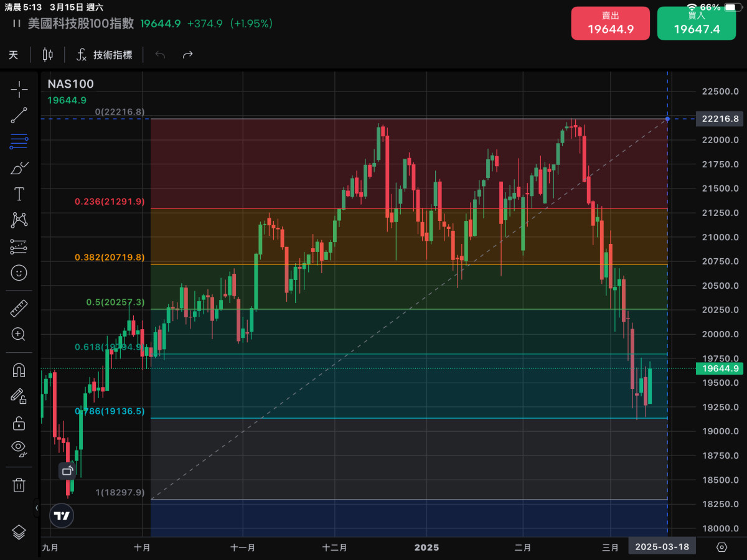Select the Fibonacci retracement tool
The width and height of the screenshot is (747, 560).
19,141
